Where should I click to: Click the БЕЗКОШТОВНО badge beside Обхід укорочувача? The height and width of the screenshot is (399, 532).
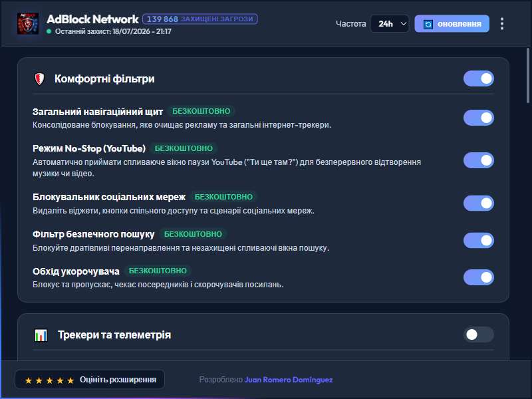pos(158,271)
